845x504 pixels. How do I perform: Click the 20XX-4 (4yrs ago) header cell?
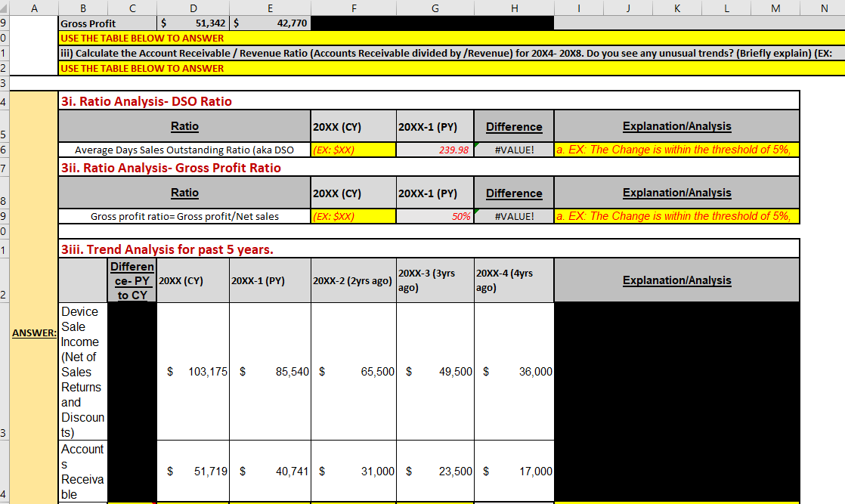point(514,280)
